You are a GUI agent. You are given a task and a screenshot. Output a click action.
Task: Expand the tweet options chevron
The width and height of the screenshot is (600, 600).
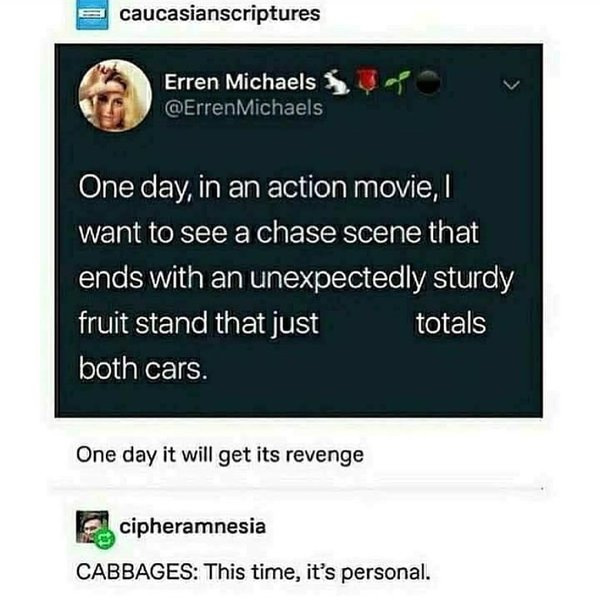click(511, 85)
